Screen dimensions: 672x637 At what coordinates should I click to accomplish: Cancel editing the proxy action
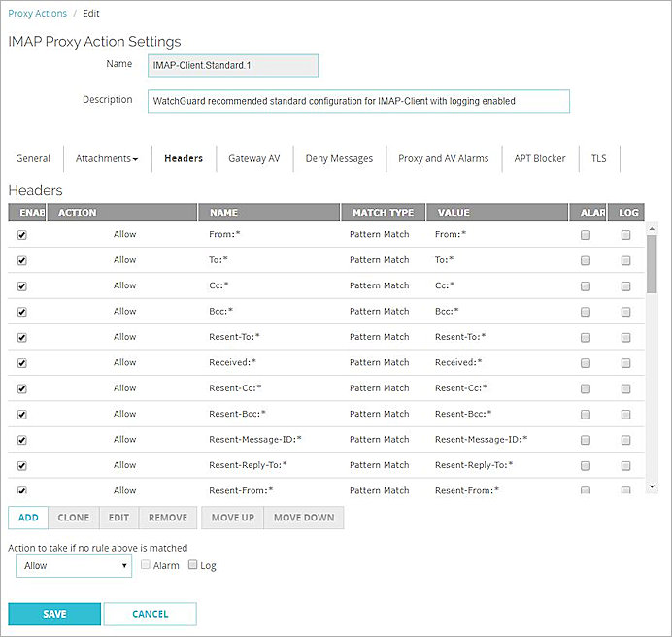(150, 614)
